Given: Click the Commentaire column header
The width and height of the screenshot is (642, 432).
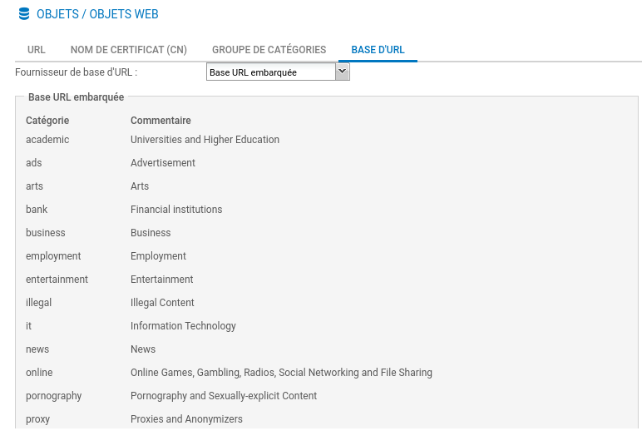Looking at the screenshot, I should tap(160, 121).
